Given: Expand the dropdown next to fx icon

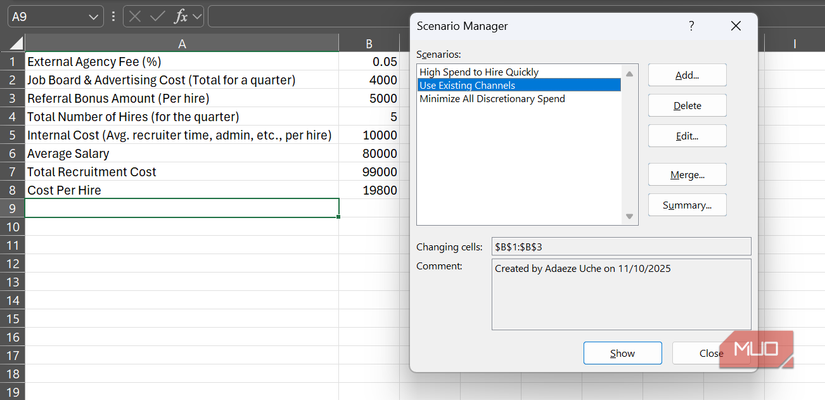Looking at the screenshot, I should (197, 17).
